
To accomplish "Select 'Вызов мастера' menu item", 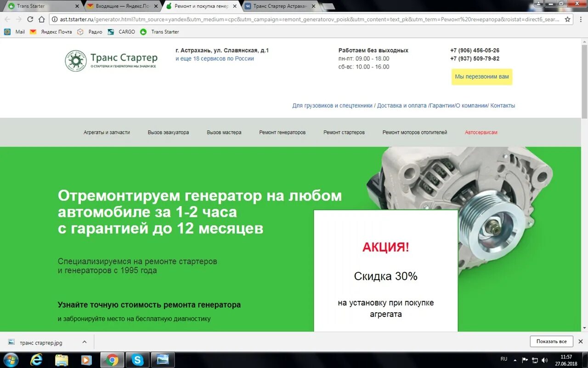I will pos(224,132).
